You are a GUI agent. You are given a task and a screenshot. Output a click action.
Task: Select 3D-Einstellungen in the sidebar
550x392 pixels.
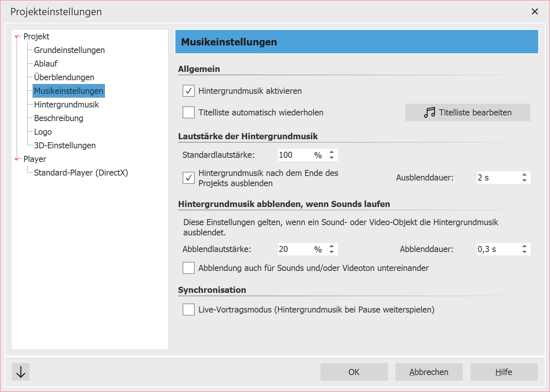point(65,145)
